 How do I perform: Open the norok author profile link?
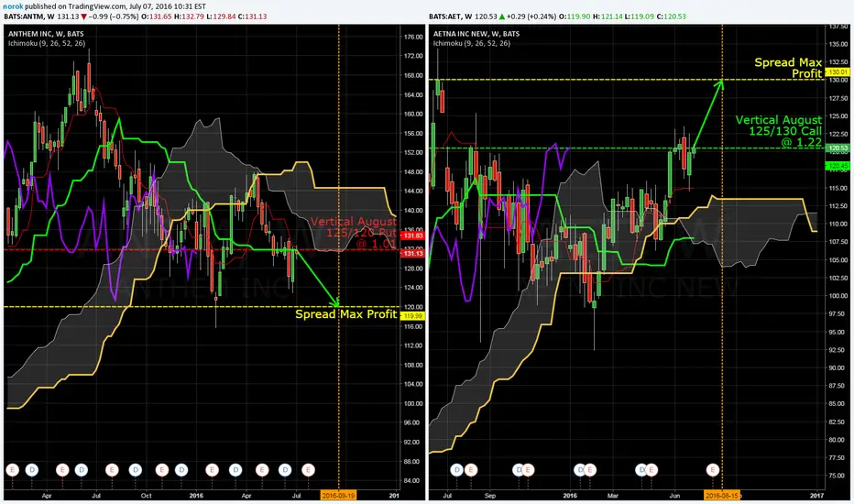13,6
